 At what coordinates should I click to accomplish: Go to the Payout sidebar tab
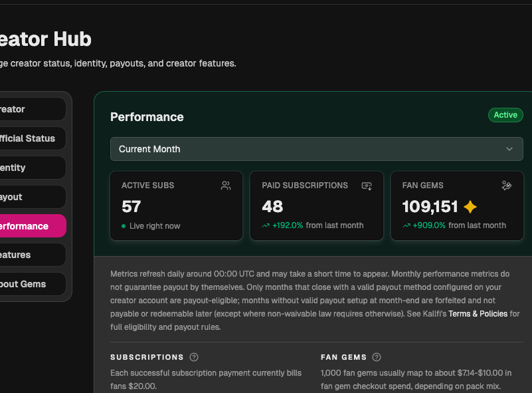point(33,197)
